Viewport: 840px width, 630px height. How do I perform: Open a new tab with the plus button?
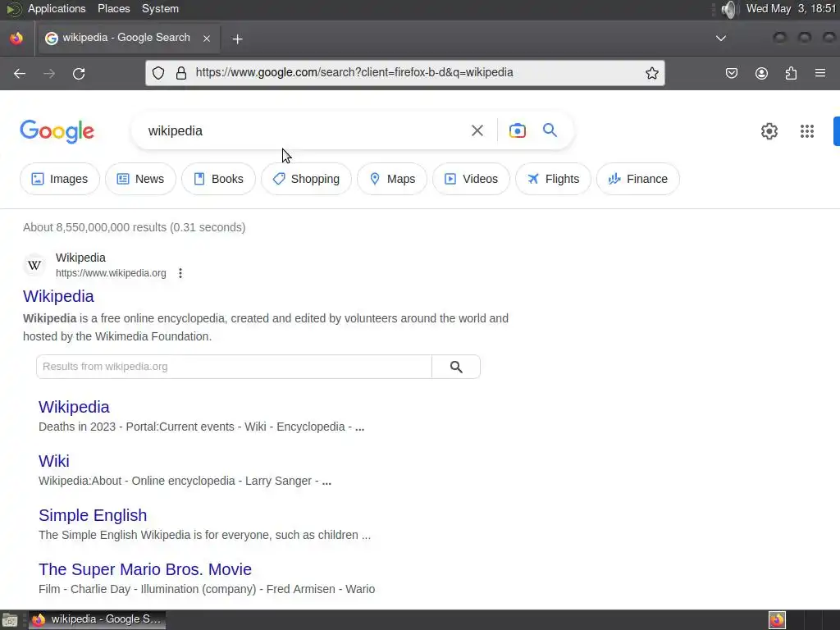(x=237, y=39)
